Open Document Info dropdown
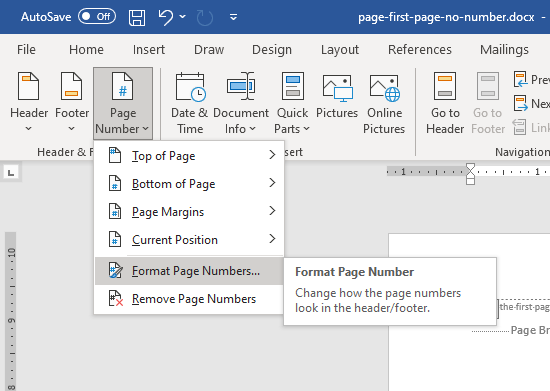This screenshot has height=391, width=550. click(x=241, y=103)
